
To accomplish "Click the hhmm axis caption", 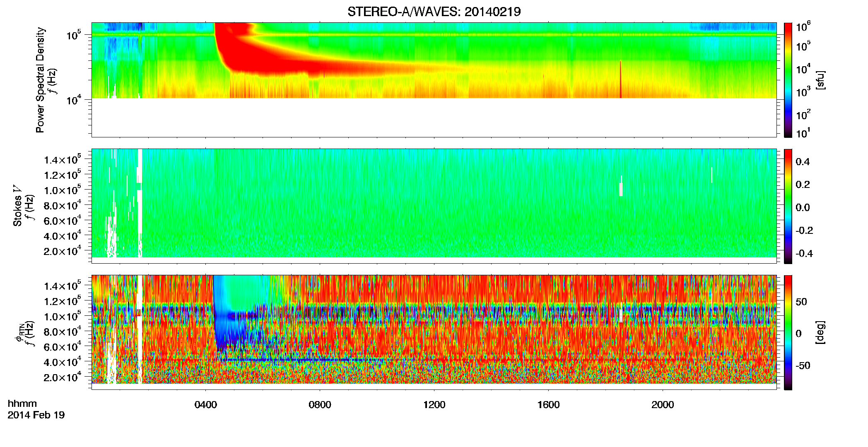I will click(x=22, y=404).
